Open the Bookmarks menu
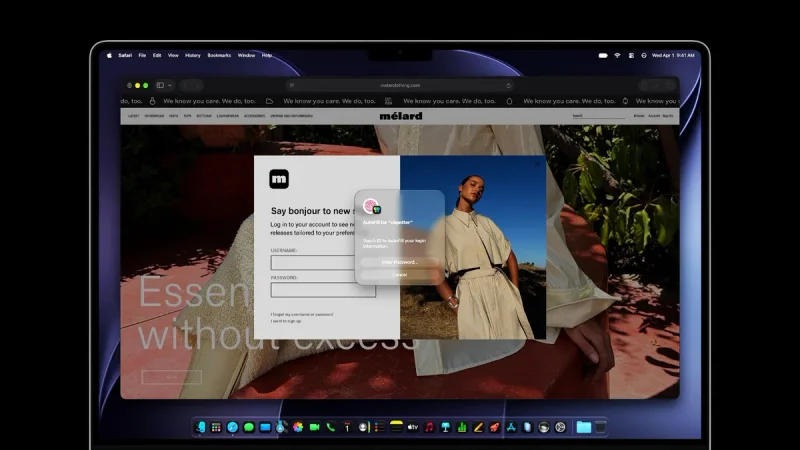 coord(219,55)
